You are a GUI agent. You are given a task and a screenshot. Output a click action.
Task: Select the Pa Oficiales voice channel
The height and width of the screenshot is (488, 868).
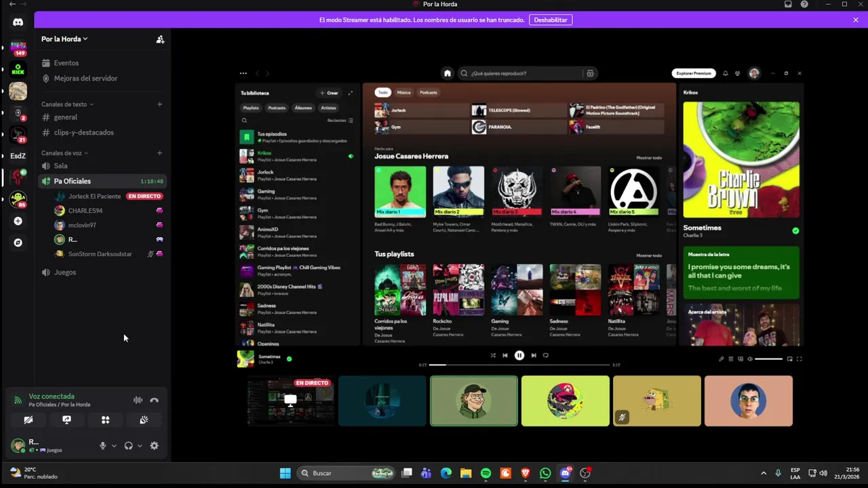tap(102, 181)
